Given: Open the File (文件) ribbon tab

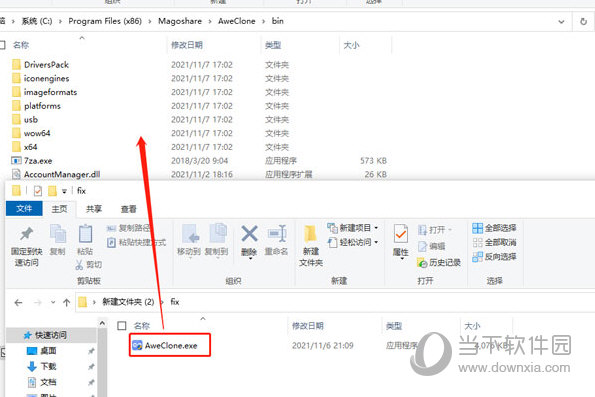Looking at the screenshot, I should (x=24, y=208).
